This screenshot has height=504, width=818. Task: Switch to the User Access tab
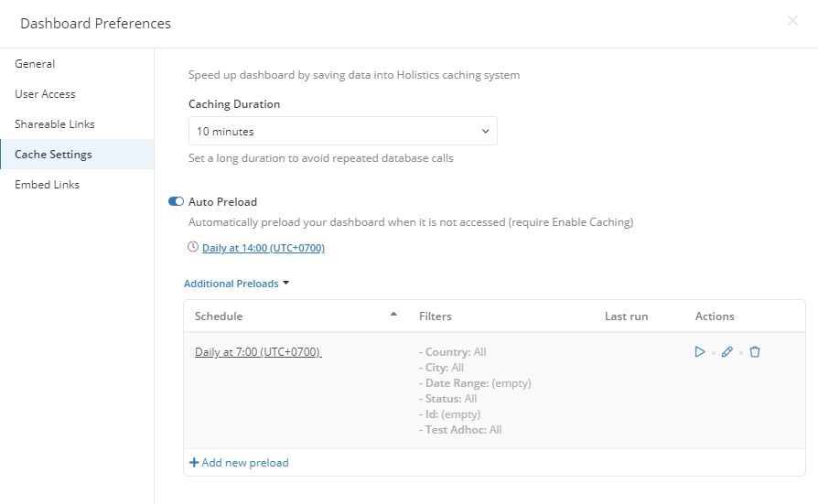pyautogui.click(x=45, y=94)
